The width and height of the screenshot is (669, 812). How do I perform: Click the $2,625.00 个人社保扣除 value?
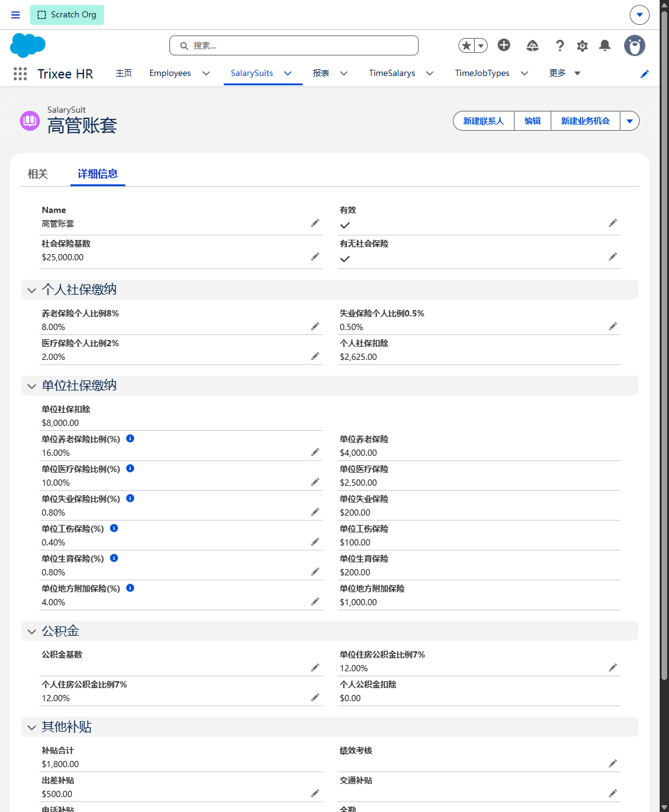pyautogui.click(x=358, y=357)
